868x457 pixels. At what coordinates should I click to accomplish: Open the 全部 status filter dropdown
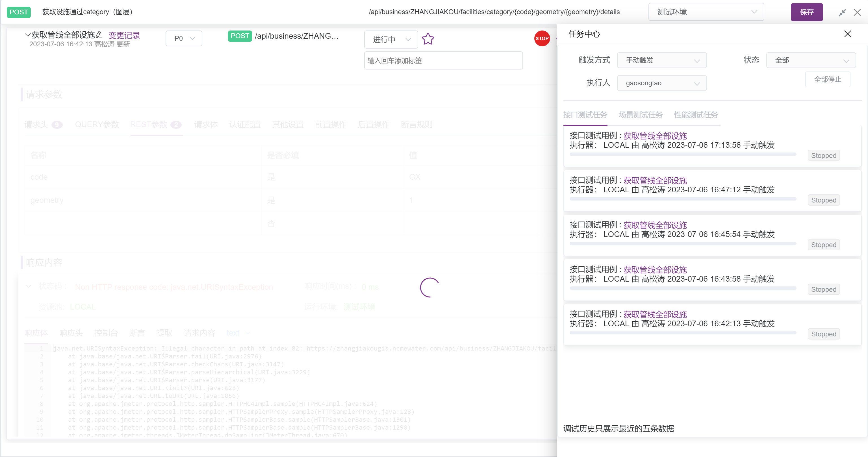pos(811,60)
